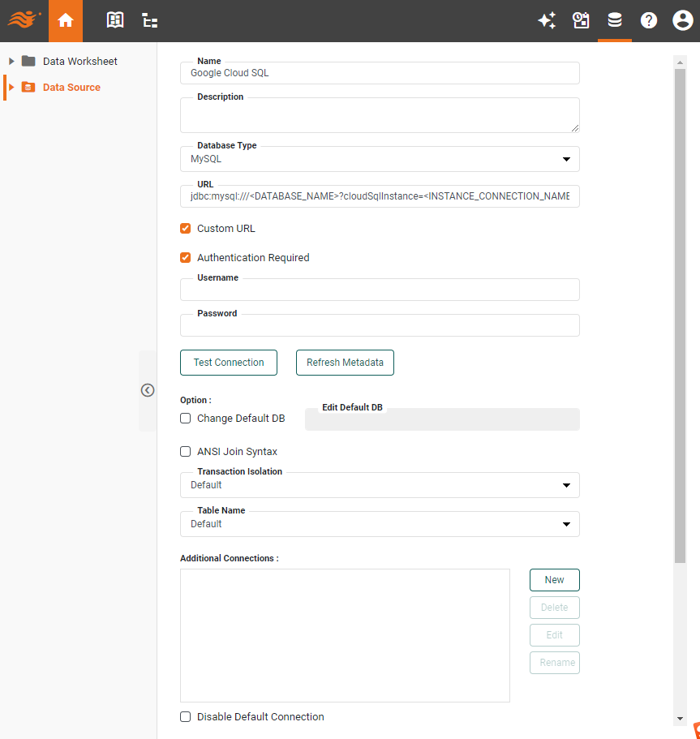Open the scheduler icon in the toolbar
Image resolution: width=700 pixels, height=739 pixels.
(x=581, y=20)
